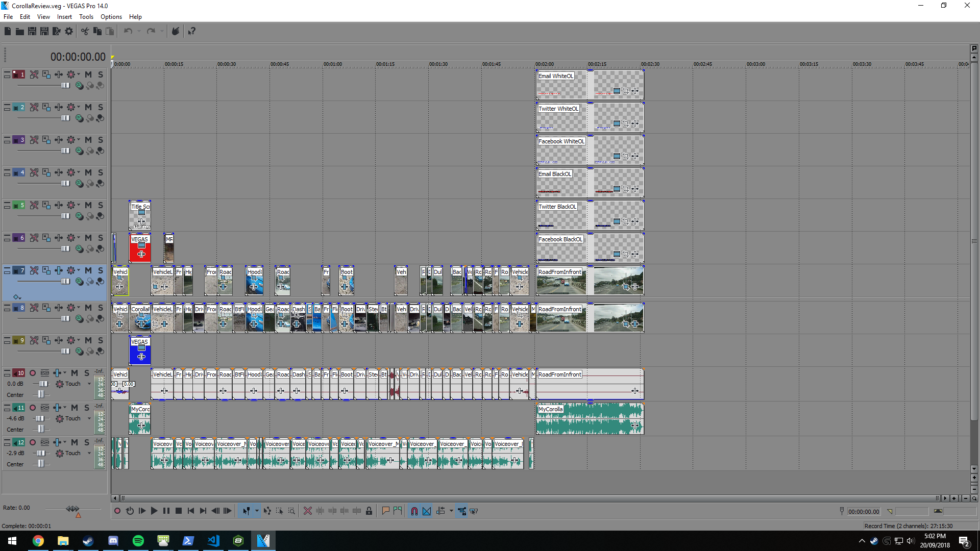980x551 pixels.
Task: Open the Redo history dropdown arrow
Action: 162,31
